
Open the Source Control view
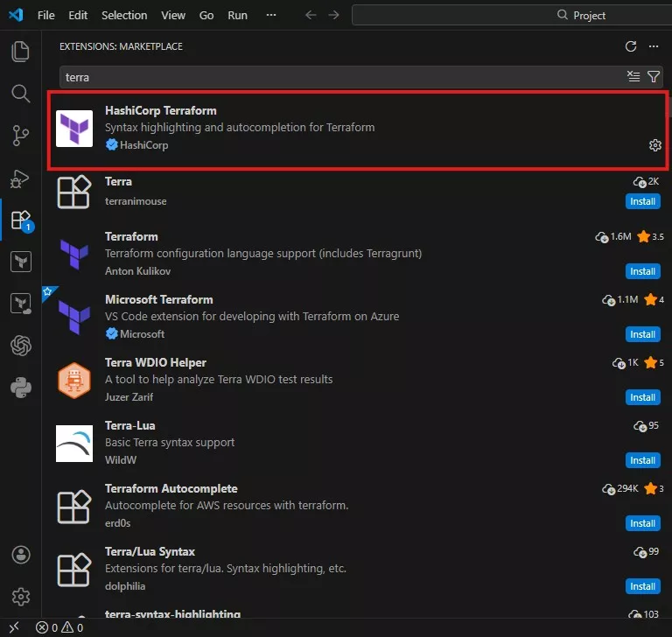(21, 136)
